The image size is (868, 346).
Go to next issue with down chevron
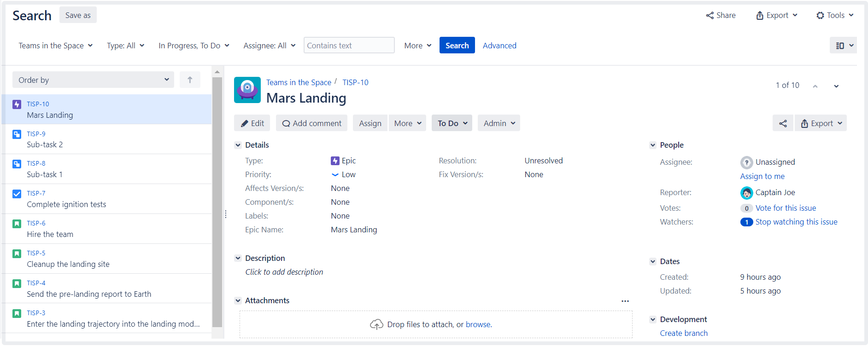click(x=836, y=86)
